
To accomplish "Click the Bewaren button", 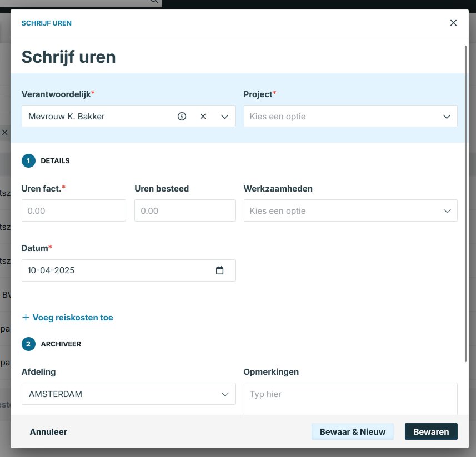I will click(x=431, y=431).
